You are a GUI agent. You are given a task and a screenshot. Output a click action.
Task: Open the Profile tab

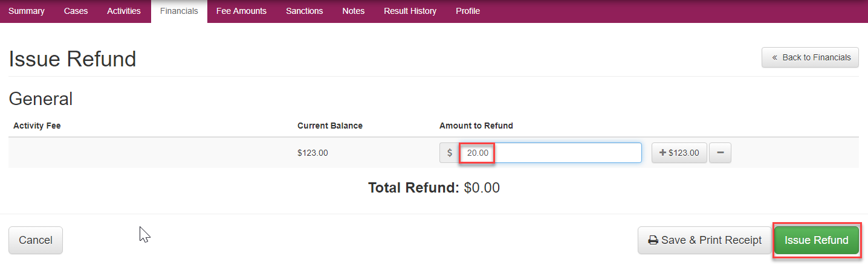(468, 11)
